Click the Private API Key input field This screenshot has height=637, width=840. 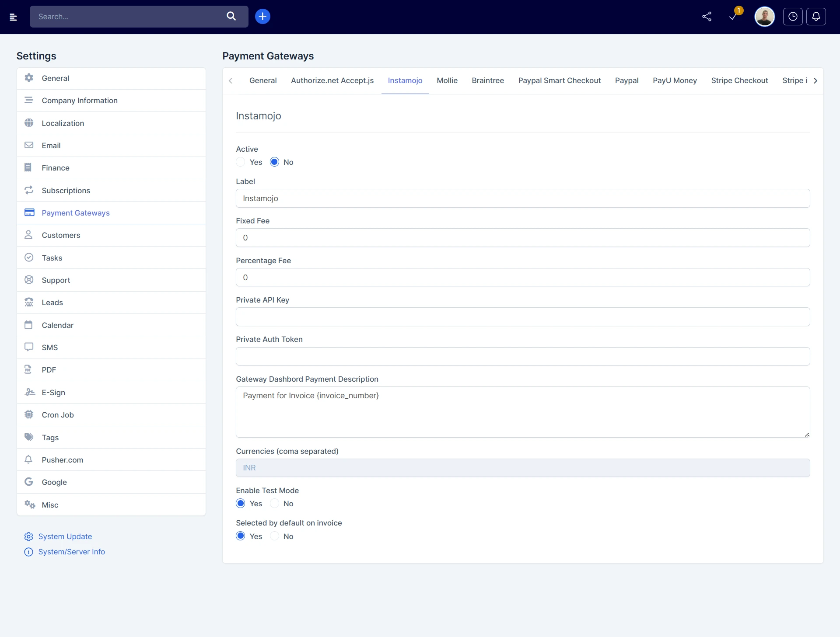pyautogui.click(x=522, y=317)
